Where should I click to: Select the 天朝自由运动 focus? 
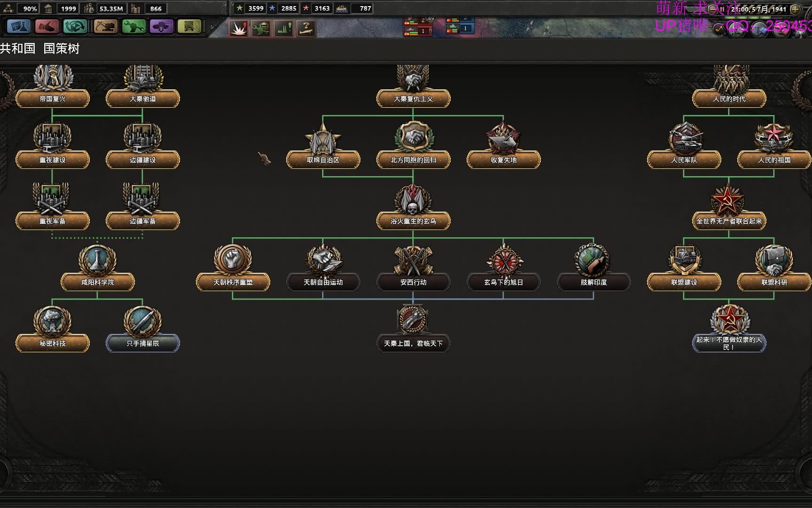tap(323, 282)
